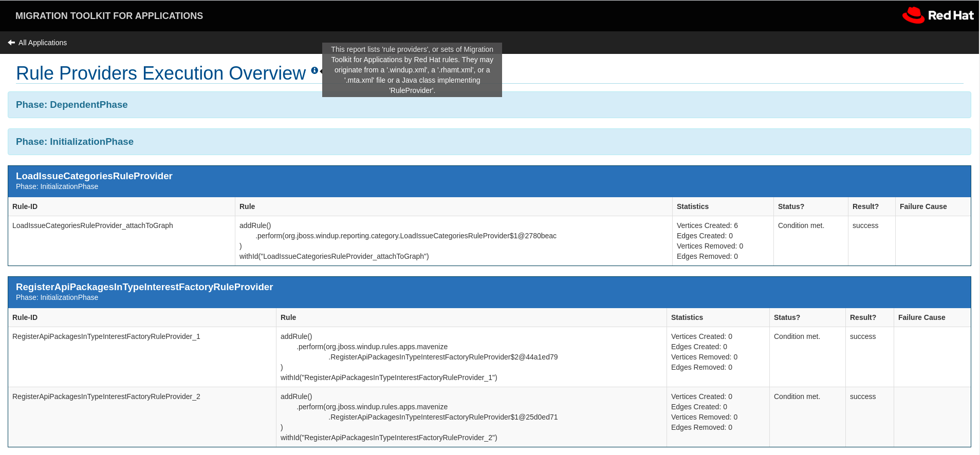Expand the Phase: DependentPhase section
The height and width of the screenshot is (455, 980).
pyautogui.click(x=71, y=105)
